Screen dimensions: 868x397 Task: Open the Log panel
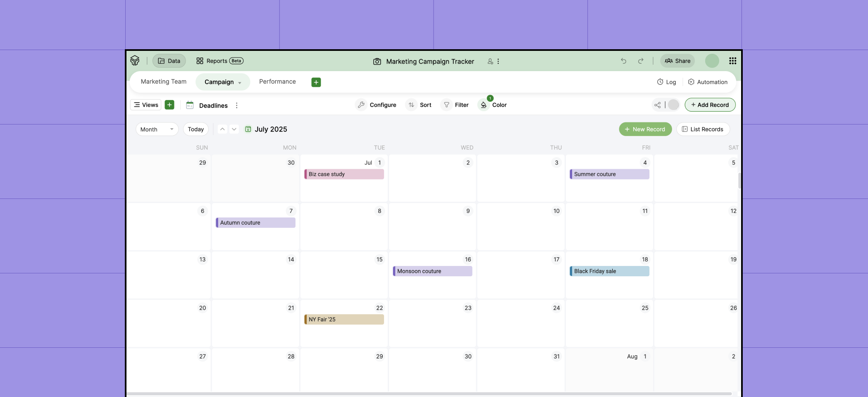pyautogui.click(x=666, y=82)
